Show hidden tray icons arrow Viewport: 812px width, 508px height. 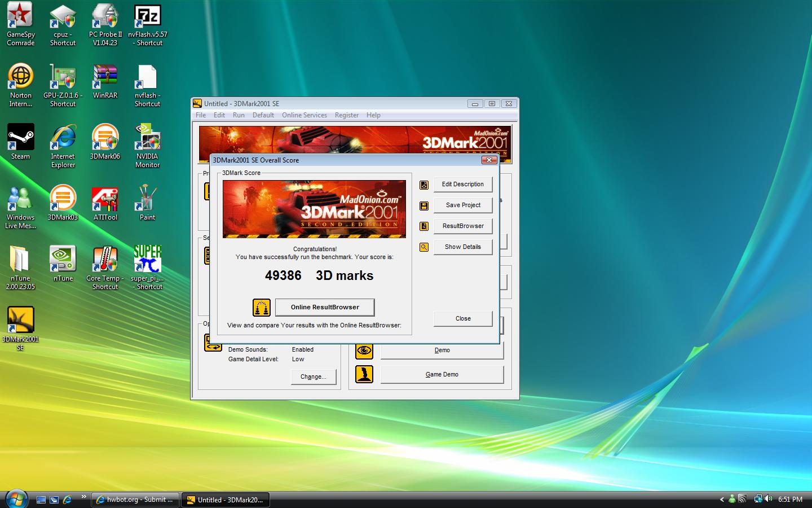(x=722, y=500)
